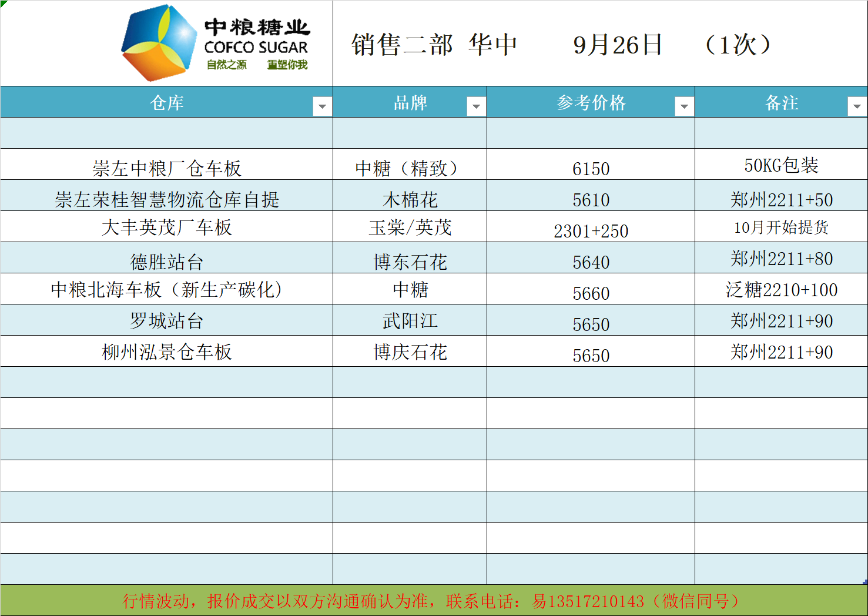Select the 10月开始提货 remark cell

[781, 227]
